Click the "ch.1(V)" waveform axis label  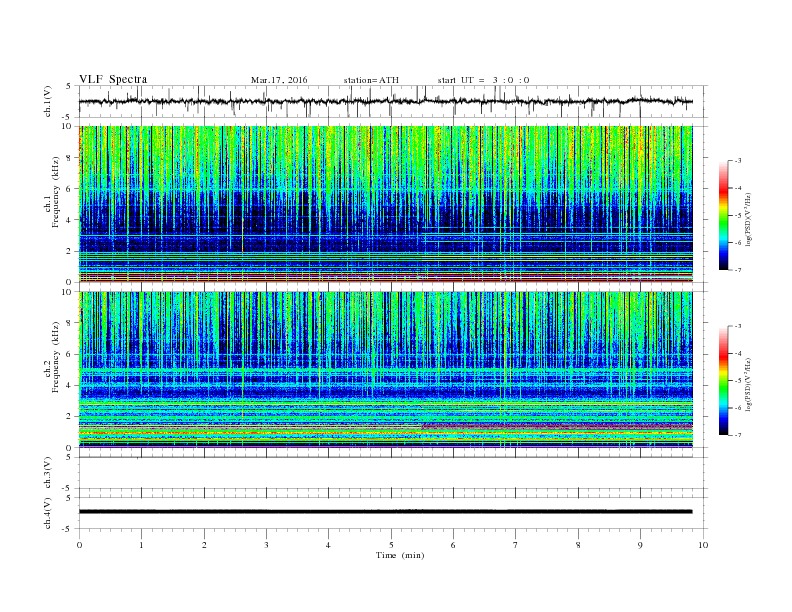click(47, 103)
